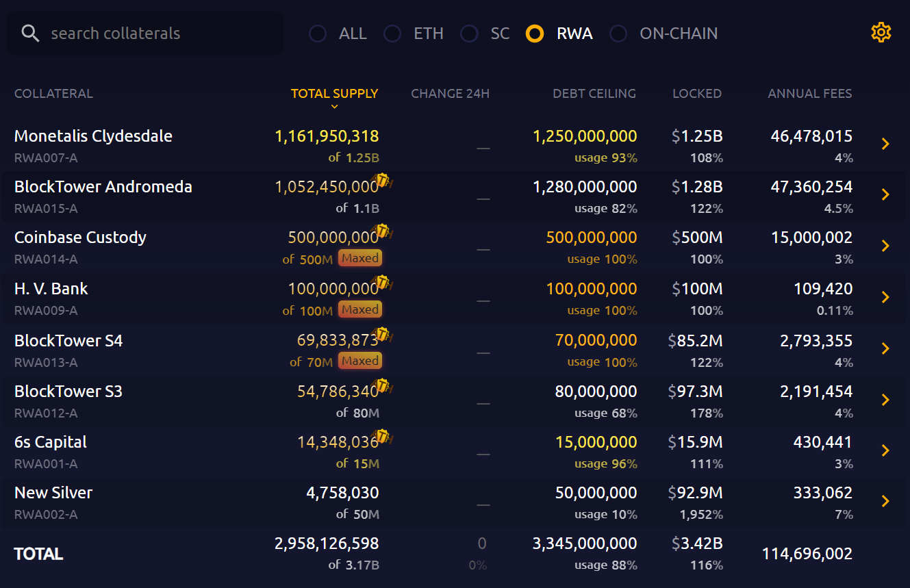Click the $92.9M locked value
Viewport: 910px width, 588px height.
pyautogui.click(x=695, y=493)
